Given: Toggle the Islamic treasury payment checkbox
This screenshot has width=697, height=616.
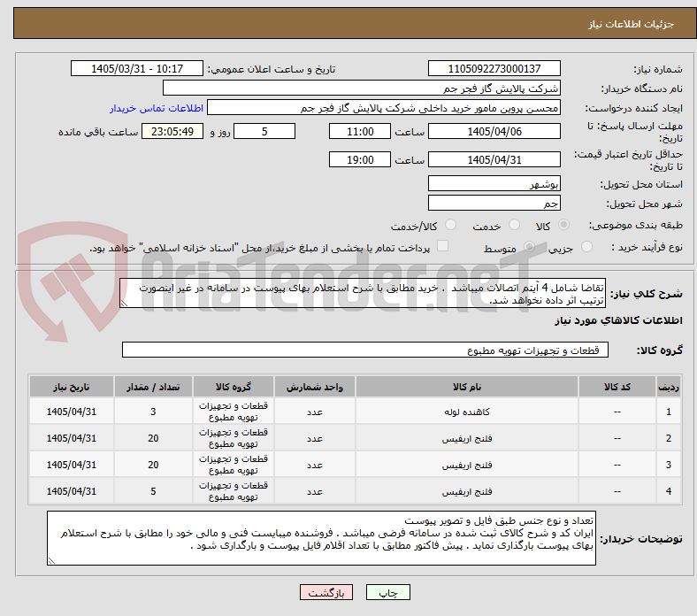Looking at the screenshot, I should [x=443, y=246].
